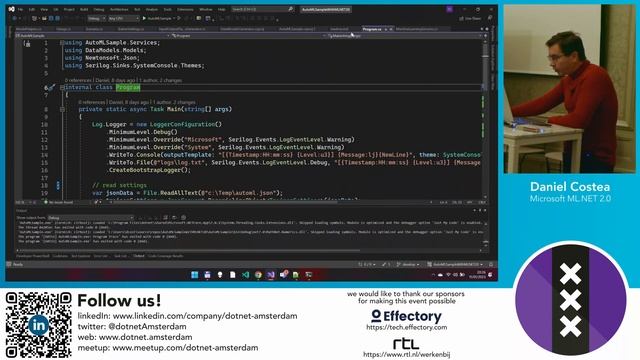Screen dimensions: 640x360
Task: Click the editor vertical scrollbar
Action: 485,118
